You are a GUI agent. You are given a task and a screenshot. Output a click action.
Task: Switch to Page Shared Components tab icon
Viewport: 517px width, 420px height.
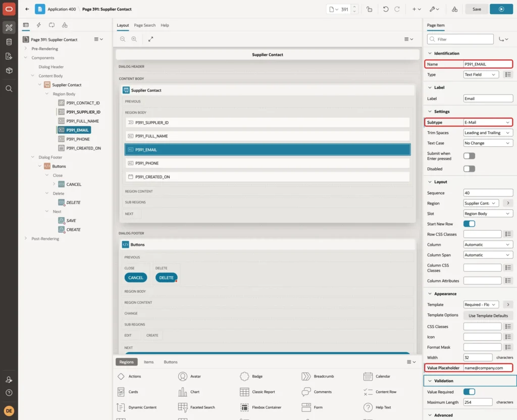click(x=65, y=25)
